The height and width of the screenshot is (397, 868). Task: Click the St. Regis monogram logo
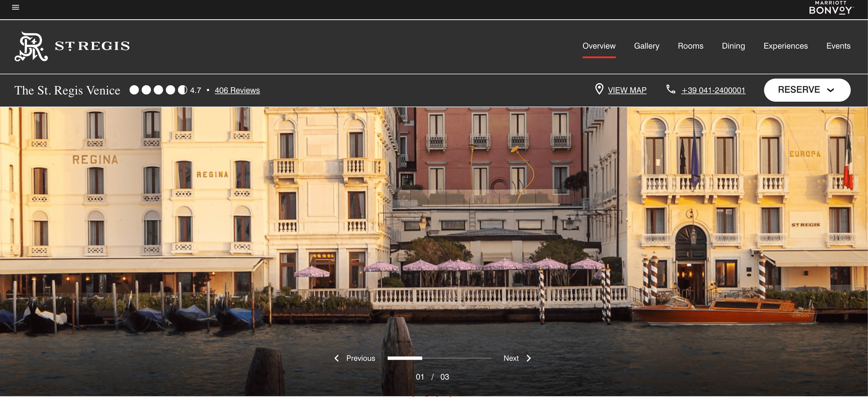pos(31,46)
